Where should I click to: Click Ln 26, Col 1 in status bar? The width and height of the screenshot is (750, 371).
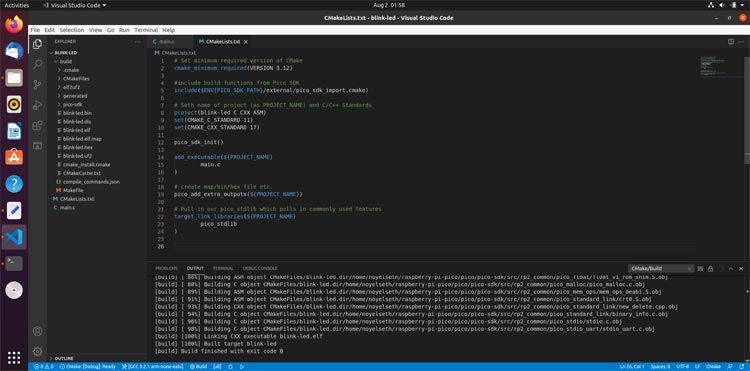[x=632, y=367]
